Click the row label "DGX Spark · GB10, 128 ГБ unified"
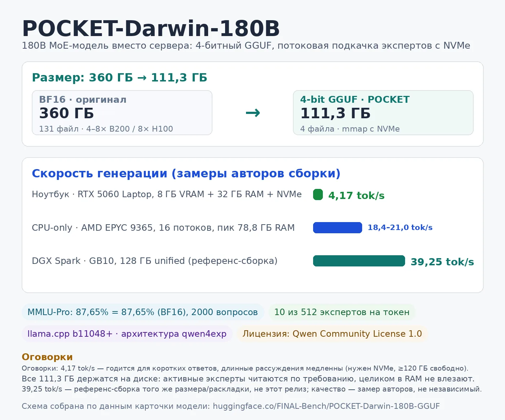Image resolution: width=505 pixels, height=420 pixels. click(155, 261)
